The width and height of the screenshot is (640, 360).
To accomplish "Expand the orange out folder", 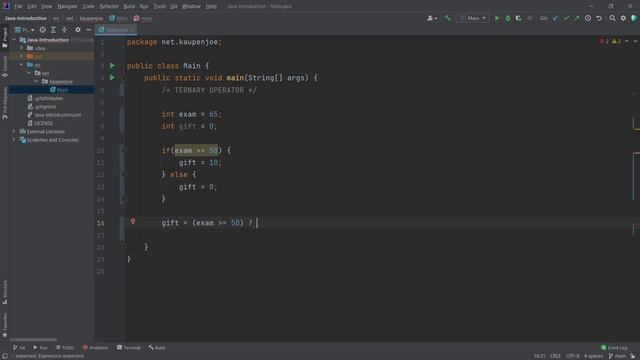I will [x=22, y=56].
